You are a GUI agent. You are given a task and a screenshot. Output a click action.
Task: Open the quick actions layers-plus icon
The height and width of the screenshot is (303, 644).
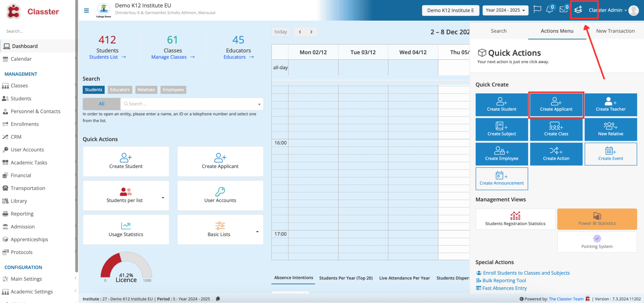[x=578, y=10]
